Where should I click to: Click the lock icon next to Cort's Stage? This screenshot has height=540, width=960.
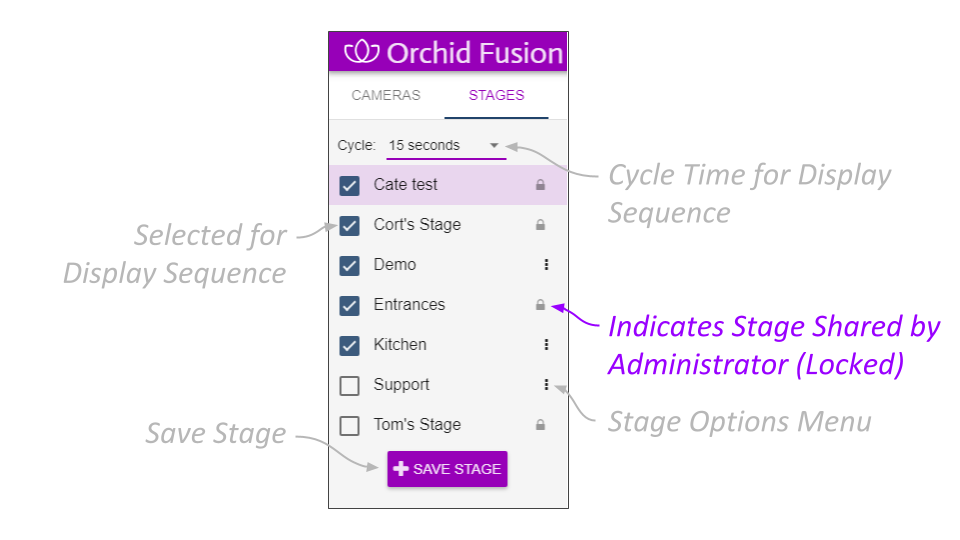(x=540, y=225)
